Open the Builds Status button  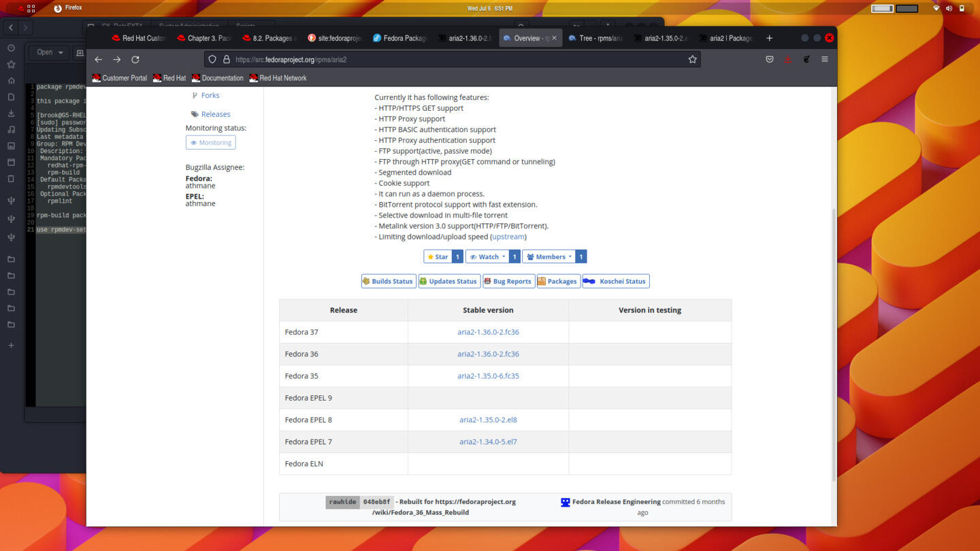[389, 281]
